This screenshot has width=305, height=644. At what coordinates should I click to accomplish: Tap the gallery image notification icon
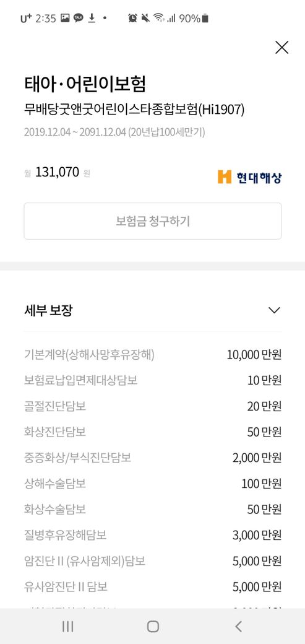click(x=65, y=18)
